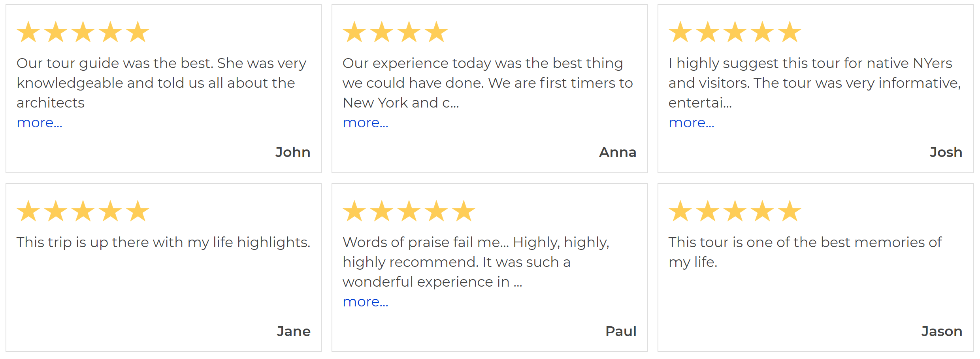
Task: Click the first star in John's review
Action: coord(28,32)
